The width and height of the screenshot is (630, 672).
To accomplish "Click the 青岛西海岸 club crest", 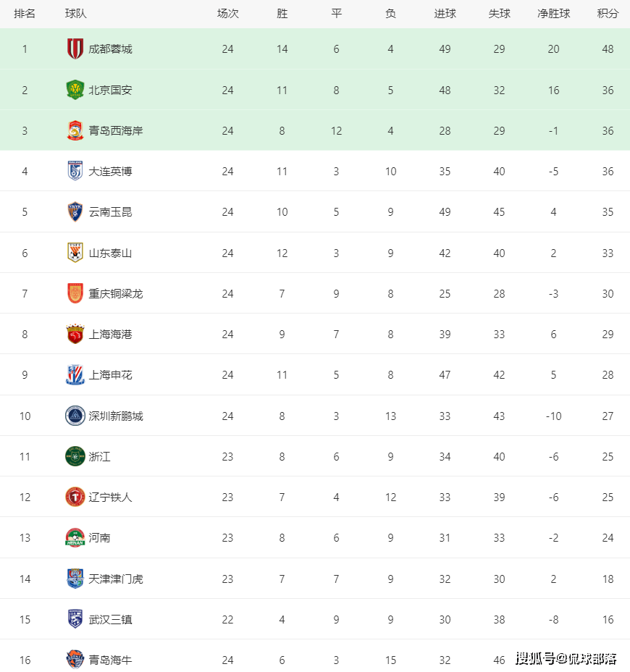I will tap(75, 130).
